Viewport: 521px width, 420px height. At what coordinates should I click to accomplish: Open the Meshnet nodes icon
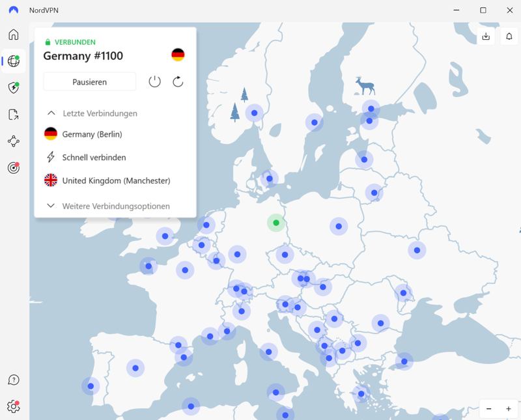(13, 141)
